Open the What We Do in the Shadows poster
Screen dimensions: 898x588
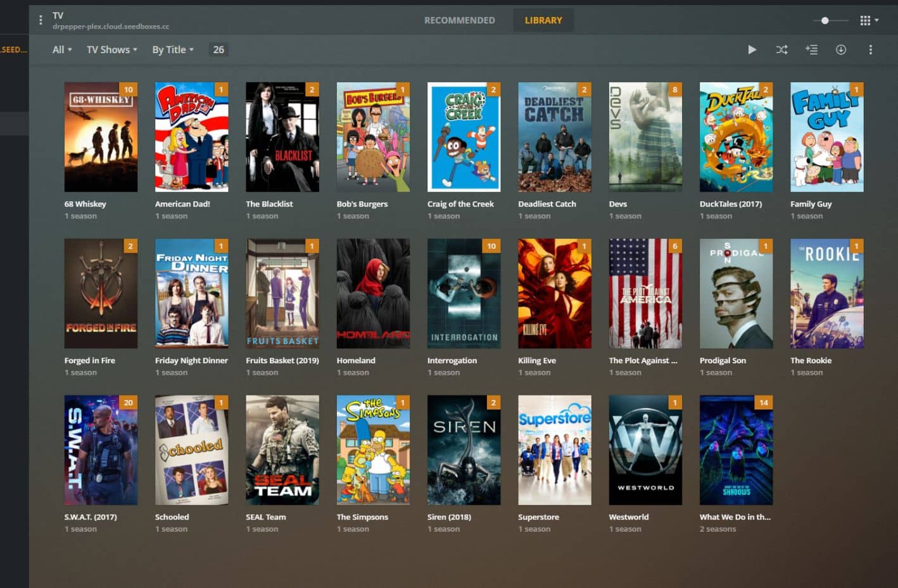[737, 450]
